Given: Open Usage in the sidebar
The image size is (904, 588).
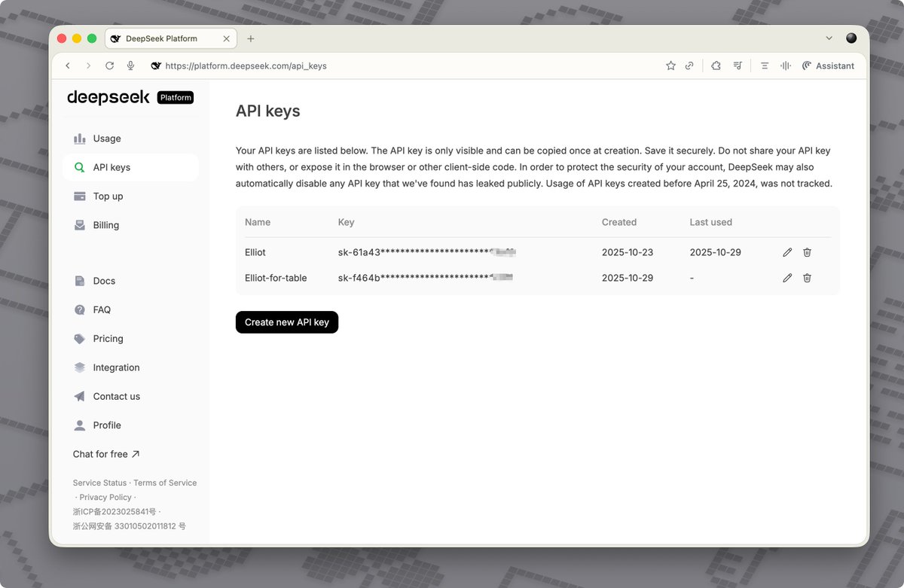Looking at the screenshot, I should pyautogui.click(x=130, y=139).
